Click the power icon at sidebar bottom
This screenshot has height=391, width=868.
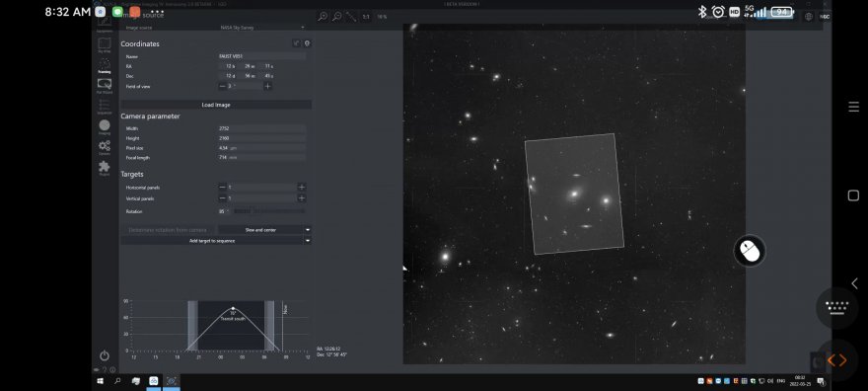pyautogui.click(x=105, y=355)
